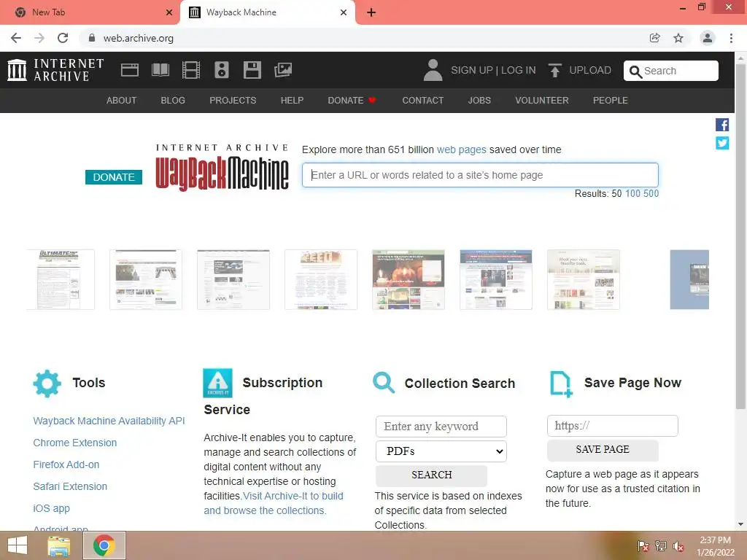Close the Wayback Machine tab
The height and width of the screenshot is (560, 747).
[344, 12]
